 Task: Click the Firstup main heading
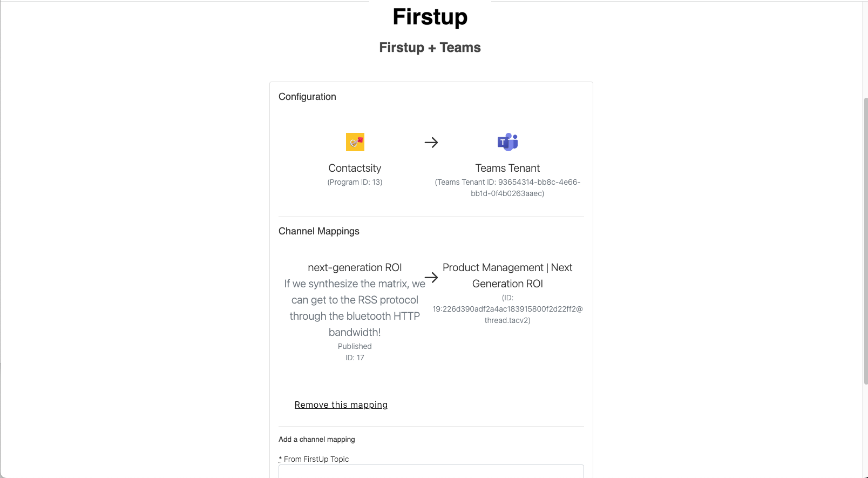pyautogui.click(x=430, y=17)
